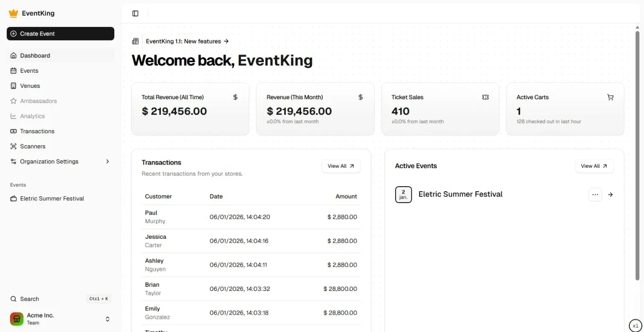The image size is (644, 332).
Task: Click the Active Carts shopping cart icon
Action: [610, 97]
